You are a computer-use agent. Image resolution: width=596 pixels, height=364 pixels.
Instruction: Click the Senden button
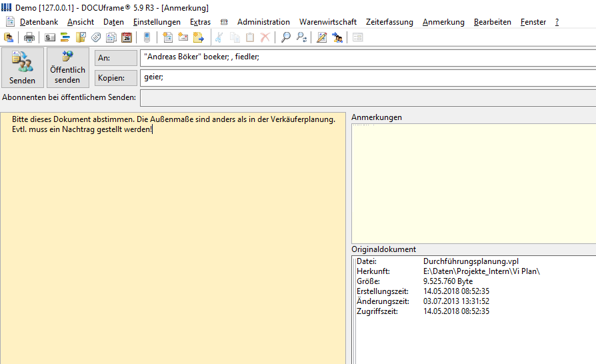tap(23, 67)
